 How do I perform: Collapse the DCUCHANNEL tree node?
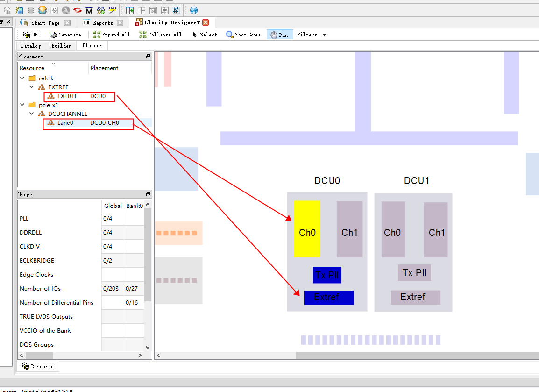pos(32,114)
